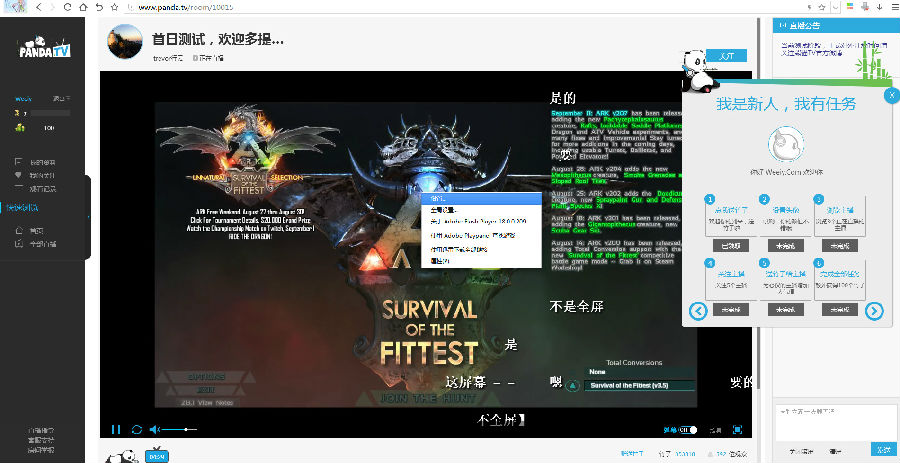Open the browser downloads arrow icon at top right
The width and height of the screenshot is (900, 463).
879,7
